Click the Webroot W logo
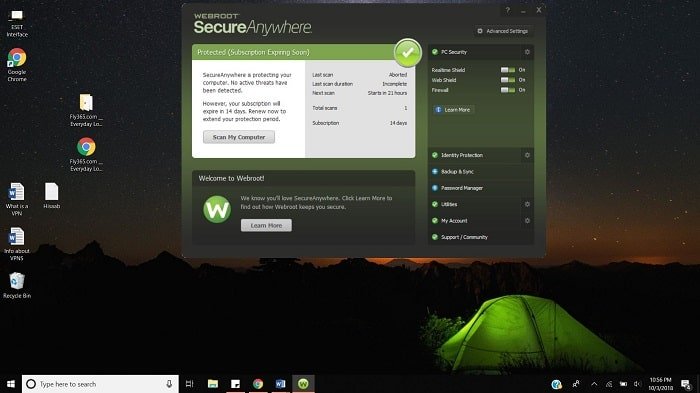The height and width of the screenshot is (393, 700). point(217,209)
